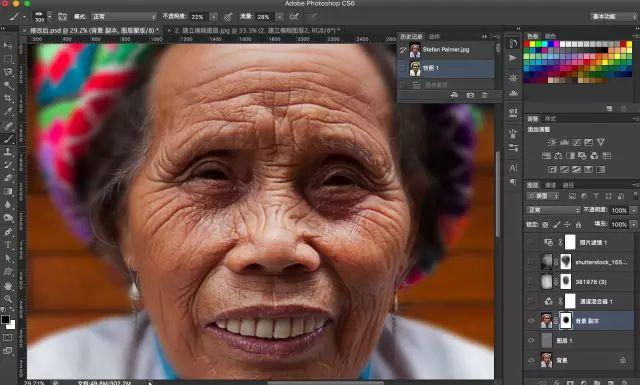Pick the yellow swatch in Swatches panel
640x385 pixels.
click(x=532, y=44)
